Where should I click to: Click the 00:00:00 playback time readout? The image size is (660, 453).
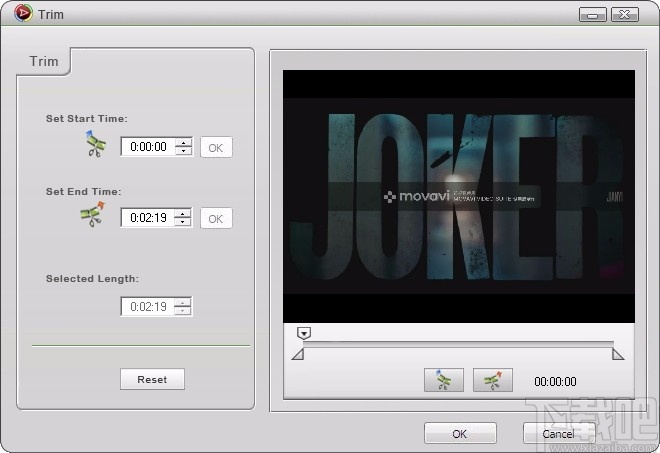555,381
